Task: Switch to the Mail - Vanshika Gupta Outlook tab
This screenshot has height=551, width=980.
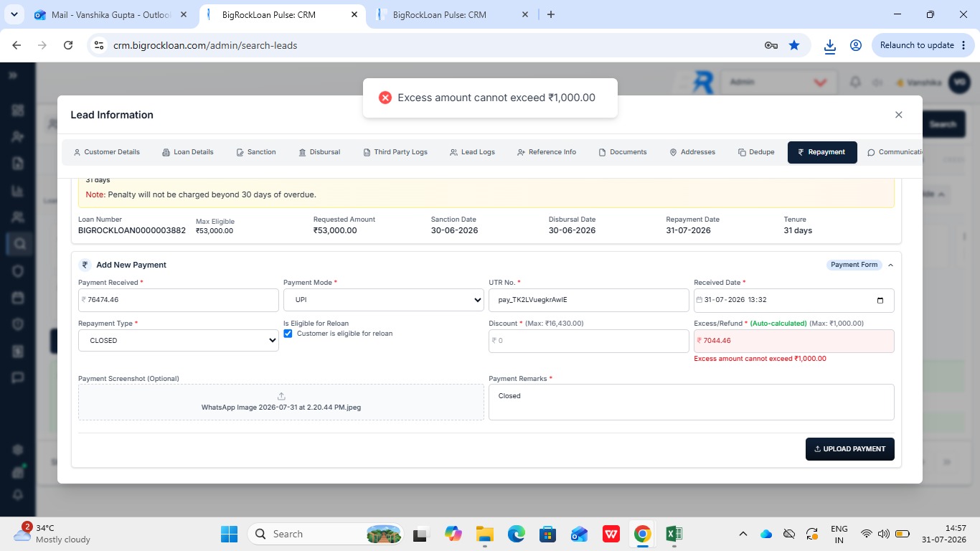Action: (x=111, y=14)
